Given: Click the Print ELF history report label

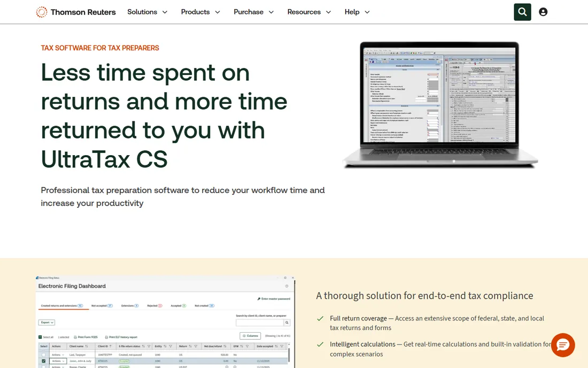Looking at the screenshot, I should (123, 337).
